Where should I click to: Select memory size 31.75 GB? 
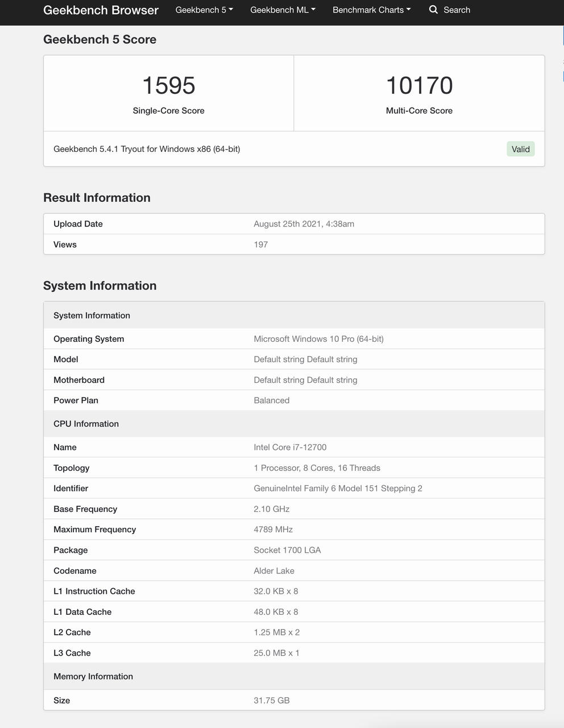[271, 701]
